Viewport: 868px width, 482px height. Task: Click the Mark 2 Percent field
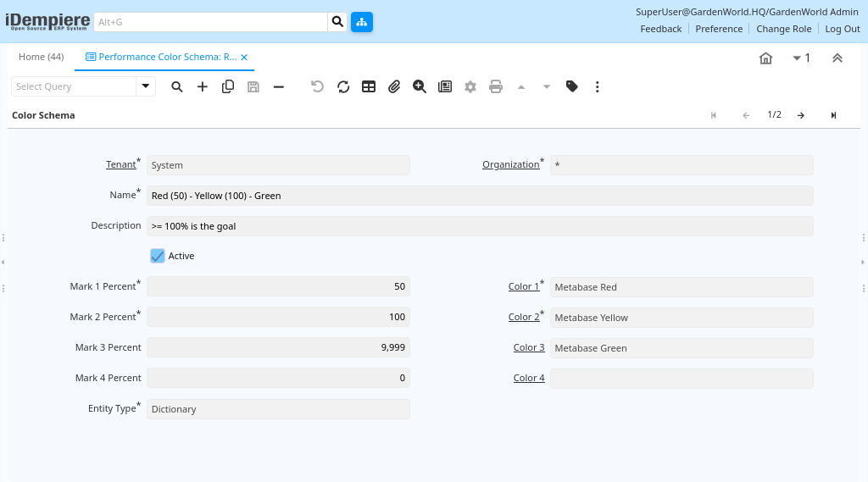(x=278, y=317)
